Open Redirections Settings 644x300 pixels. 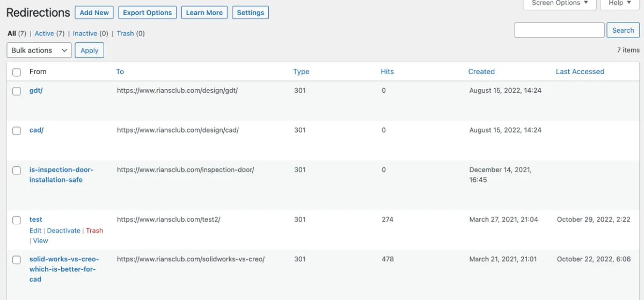point(251,13)
